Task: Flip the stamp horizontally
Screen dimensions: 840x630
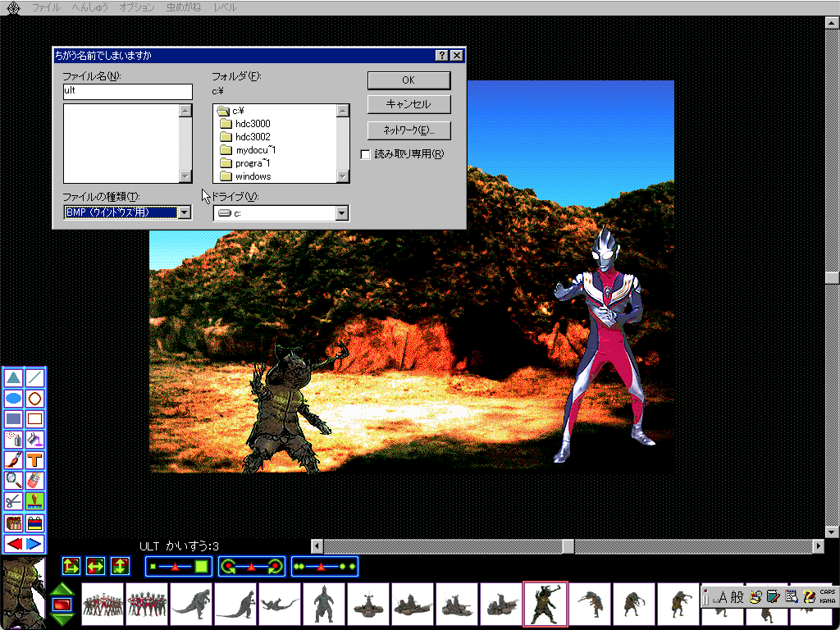Action: tap(95, 566)
